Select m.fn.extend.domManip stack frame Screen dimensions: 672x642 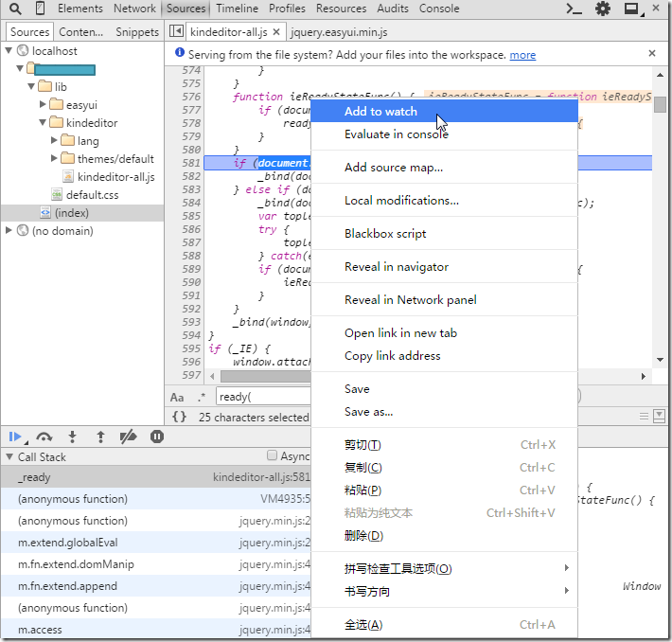point(156,564)
